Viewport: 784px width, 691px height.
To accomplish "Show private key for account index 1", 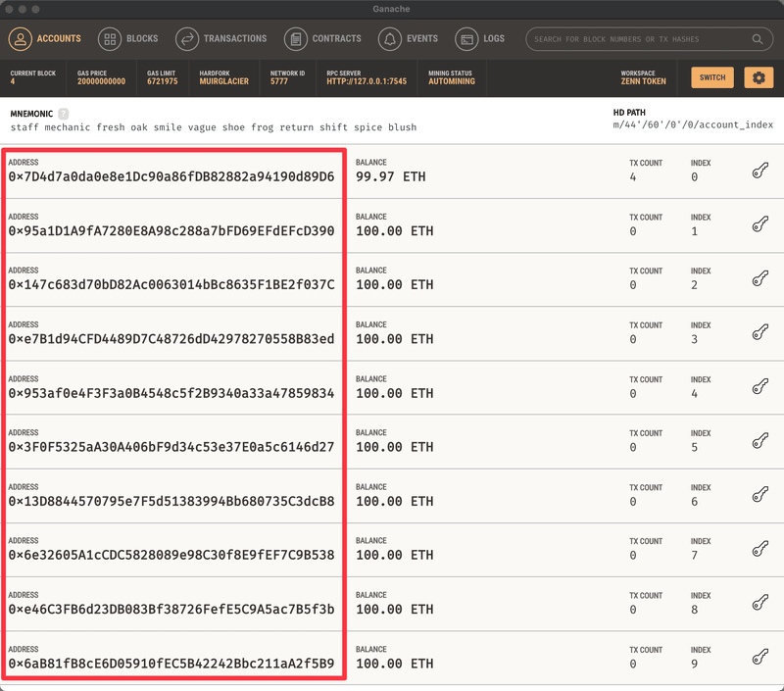I will tap(760, 224).
